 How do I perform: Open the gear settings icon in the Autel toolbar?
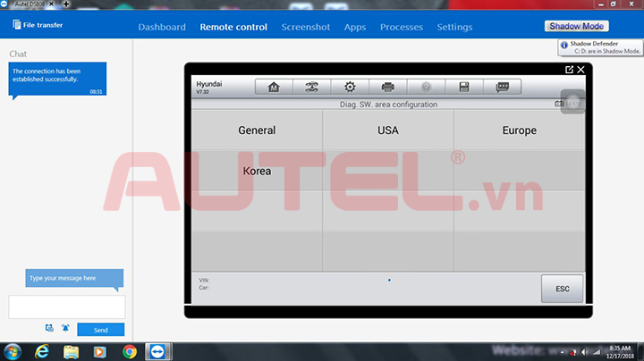[350, 87]
